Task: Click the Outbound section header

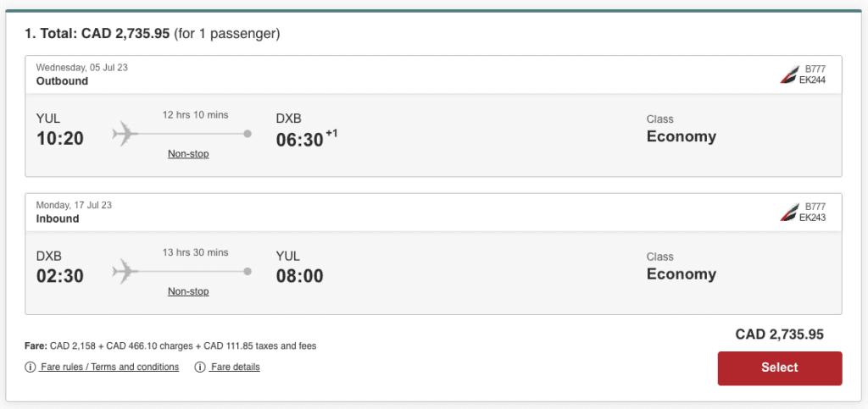Action: (x=62, y=81)
